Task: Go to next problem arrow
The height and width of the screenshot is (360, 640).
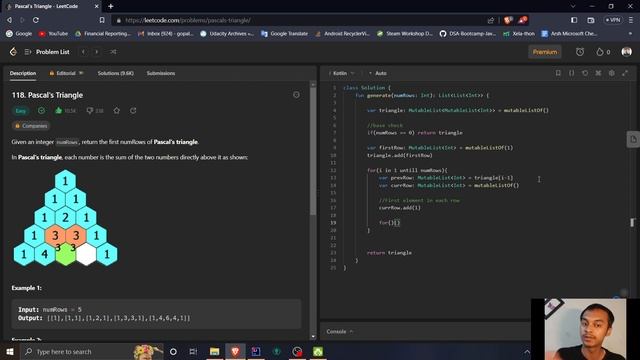Action: point(97,52)
